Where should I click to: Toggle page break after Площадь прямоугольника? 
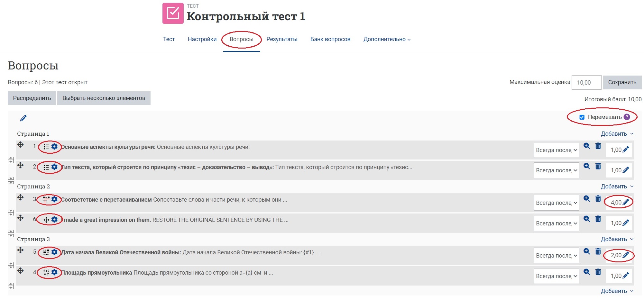[11, 286]
